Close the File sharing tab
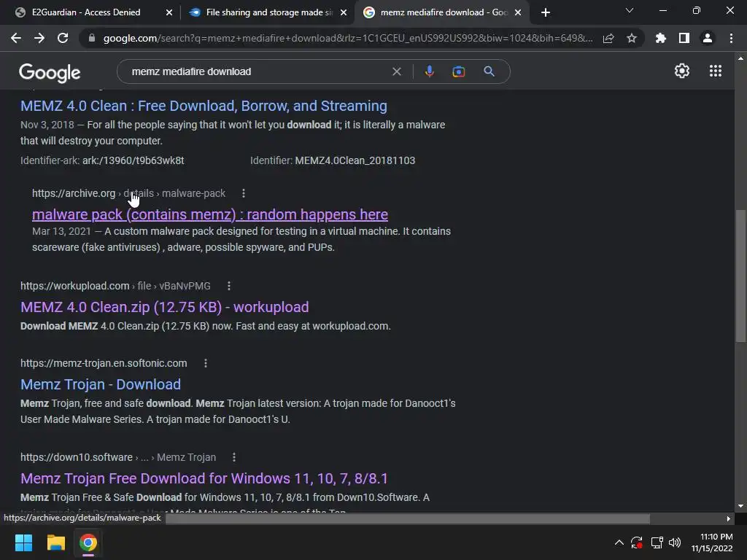Screen dimensions: 747x560 [344, 13]
